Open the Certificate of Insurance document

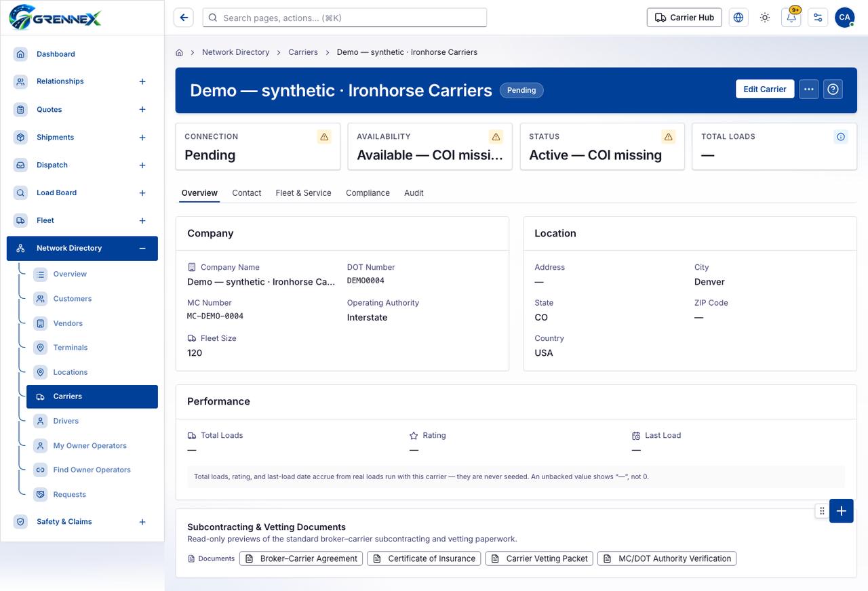pyautogui.click(x=424, y=558)
